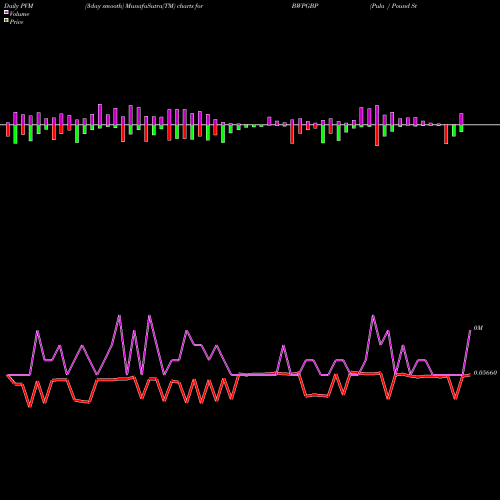The width and height of the screenshot is (500, 500).
Task: Click the BWPGBP symbol label
Action: point(305,6)
